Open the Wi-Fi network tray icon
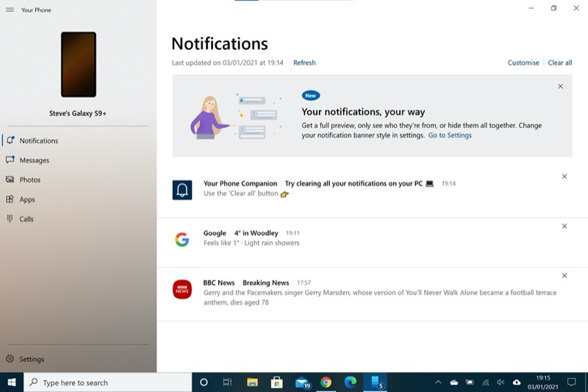588x392 pixels. point(485,382)
